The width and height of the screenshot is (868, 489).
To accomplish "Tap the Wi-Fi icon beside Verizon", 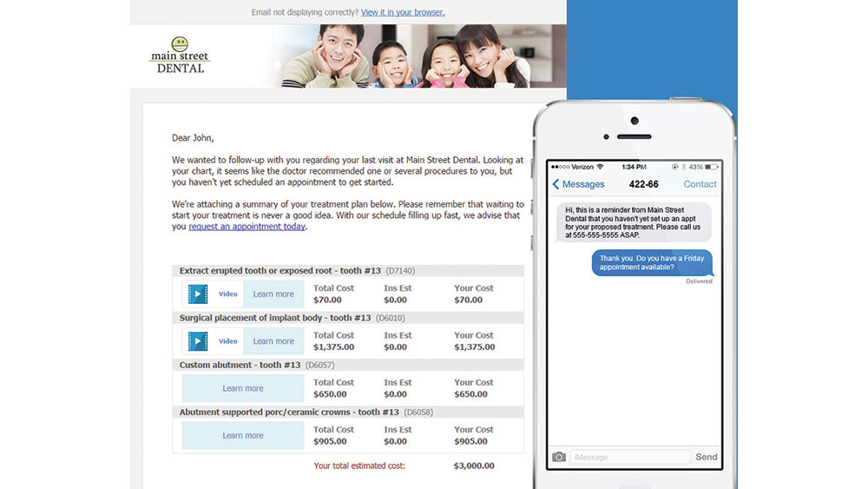I will [x=600, y=167].
